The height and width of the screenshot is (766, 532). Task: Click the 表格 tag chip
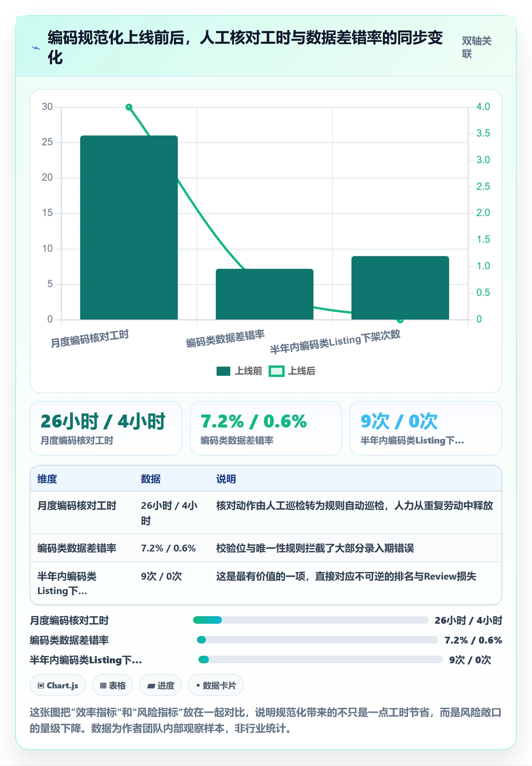tap(112, 685)
